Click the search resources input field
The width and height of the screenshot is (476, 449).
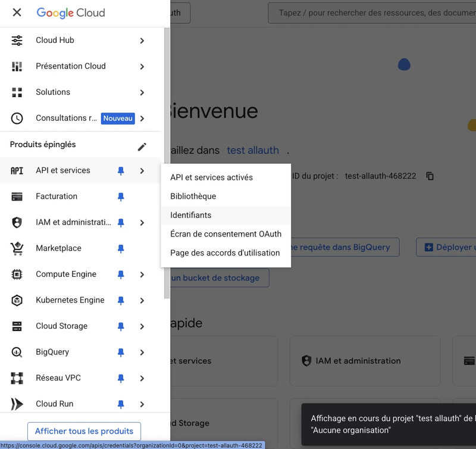(372, 13)
